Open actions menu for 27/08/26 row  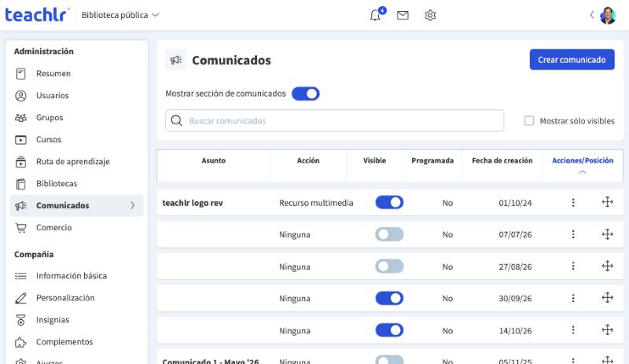[x=573, y=266]
